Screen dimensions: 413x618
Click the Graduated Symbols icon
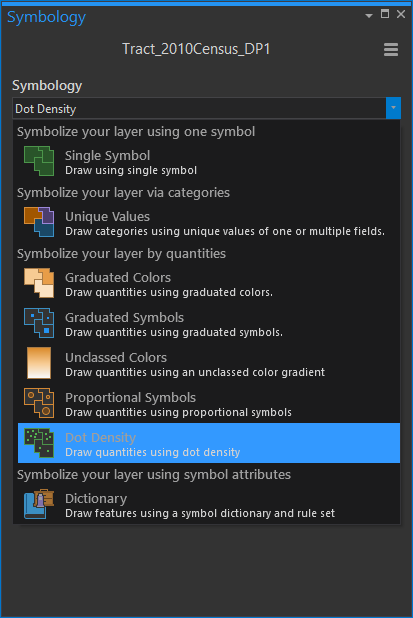(x=39, y=323)
